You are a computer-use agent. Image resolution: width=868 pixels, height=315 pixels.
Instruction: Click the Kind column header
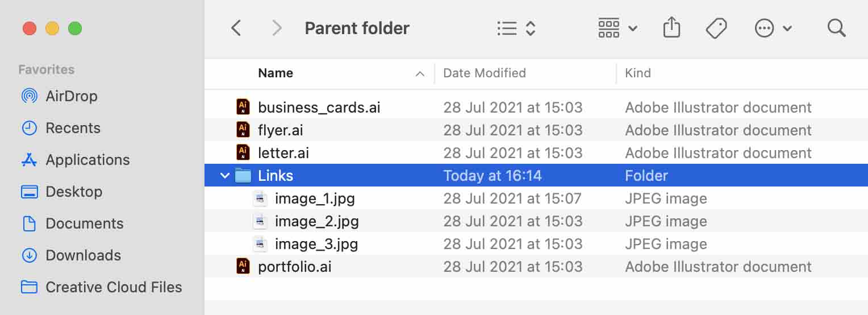pos(638,73)
